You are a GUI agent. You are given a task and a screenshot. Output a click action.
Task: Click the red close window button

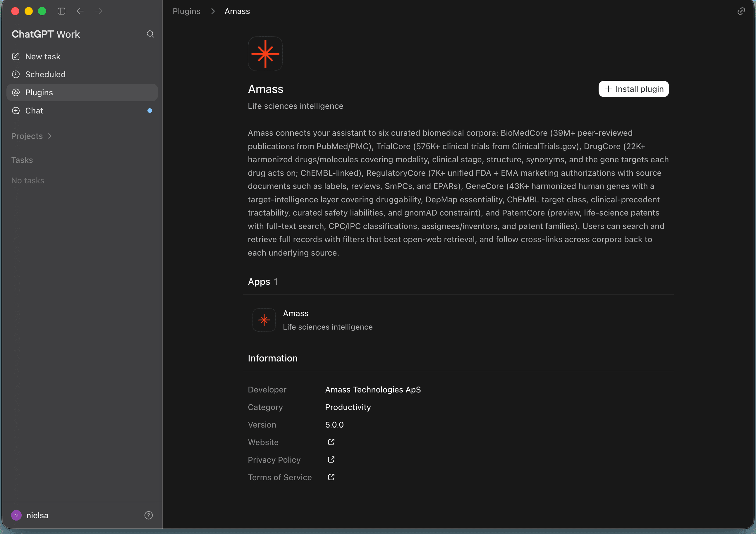point(15,11)
